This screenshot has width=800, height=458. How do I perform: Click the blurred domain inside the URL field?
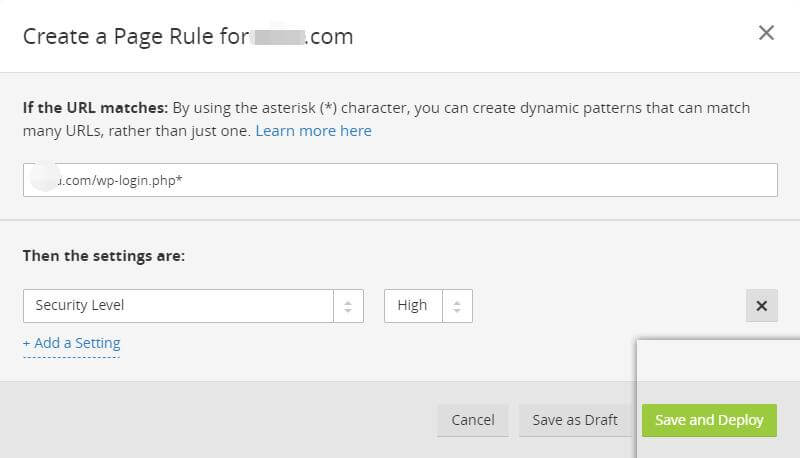[x=46, y=180]
